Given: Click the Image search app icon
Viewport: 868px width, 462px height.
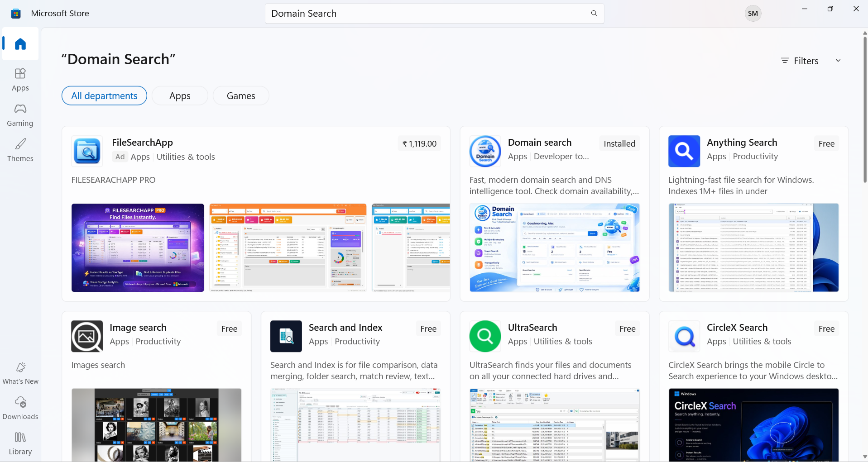Looking at the screenshot, I should click(x=87, y=336).
